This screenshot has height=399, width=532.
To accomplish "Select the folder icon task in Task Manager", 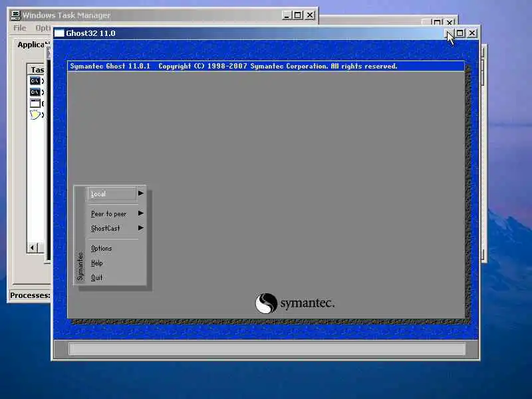I will [x=35, y=114].
